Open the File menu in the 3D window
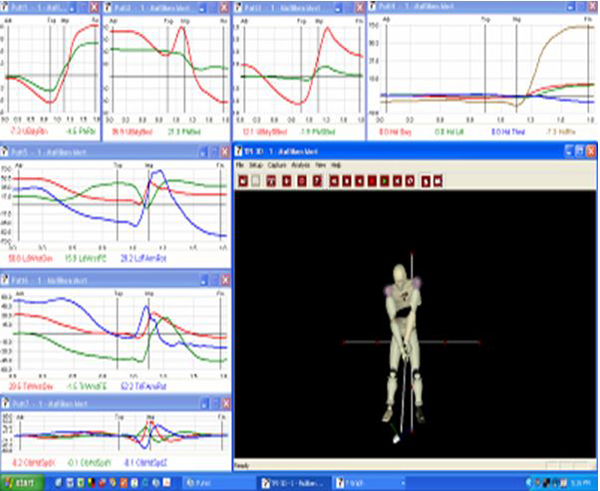 point(240,165)
